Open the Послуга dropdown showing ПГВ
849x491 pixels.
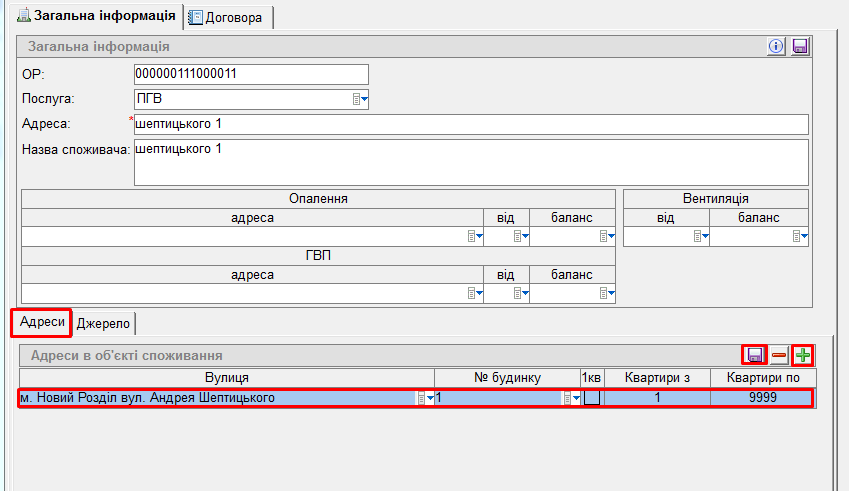point(361,99)
